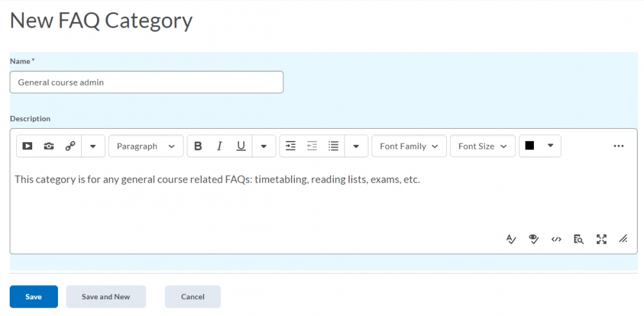Click the preview magnifier icon

pyautogui.click(x=579, y=239)
